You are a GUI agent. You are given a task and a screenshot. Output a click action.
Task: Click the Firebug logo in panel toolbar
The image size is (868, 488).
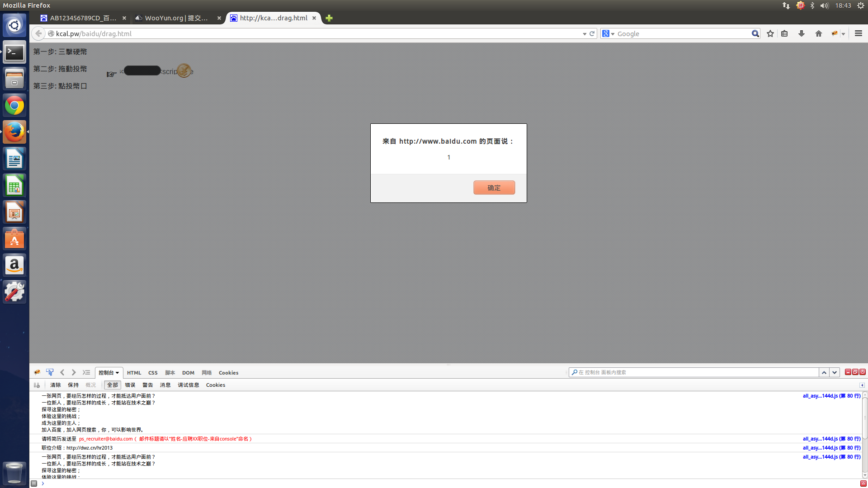tap(37, 372)
